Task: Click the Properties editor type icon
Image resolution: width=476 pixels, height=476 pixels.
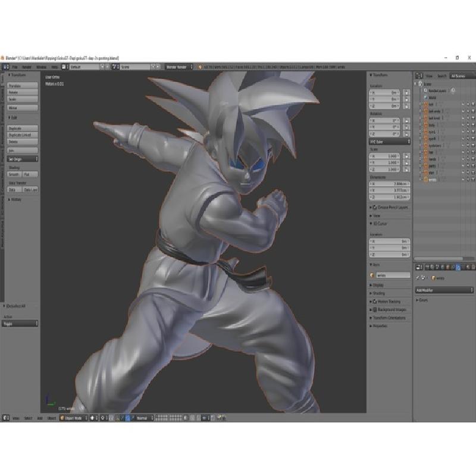Action: coord(419,267)
